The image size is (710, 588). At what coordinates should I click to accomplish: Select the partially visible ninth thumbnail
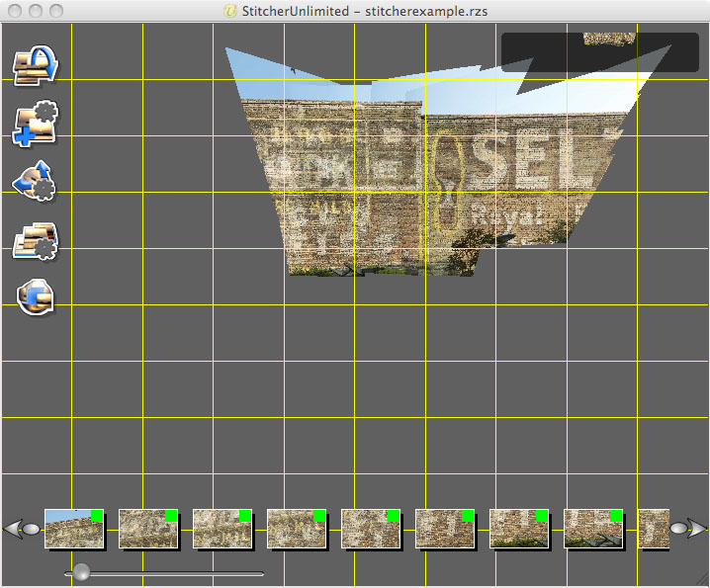click(x=654, y=529)
